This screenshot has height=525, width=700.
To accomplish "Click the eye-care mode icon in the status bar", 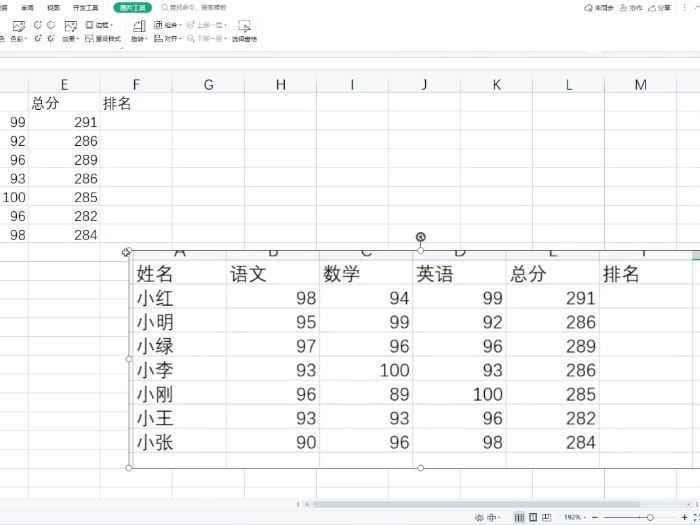I will [479, 517].
